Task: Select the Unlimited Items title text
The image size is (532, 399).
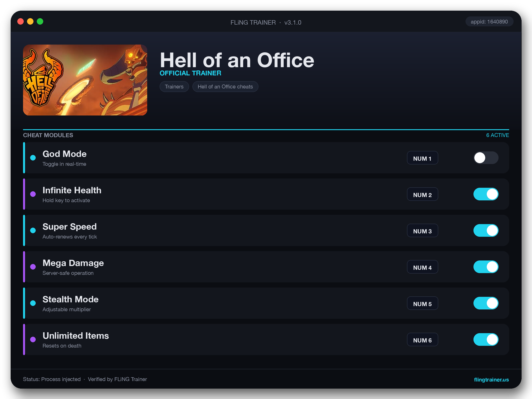Action: click(76, 336)
